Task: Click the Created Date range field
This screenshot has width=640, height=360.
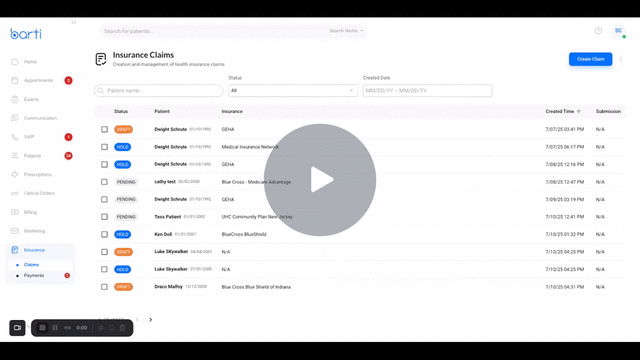Action: click(x=427, y=91)
